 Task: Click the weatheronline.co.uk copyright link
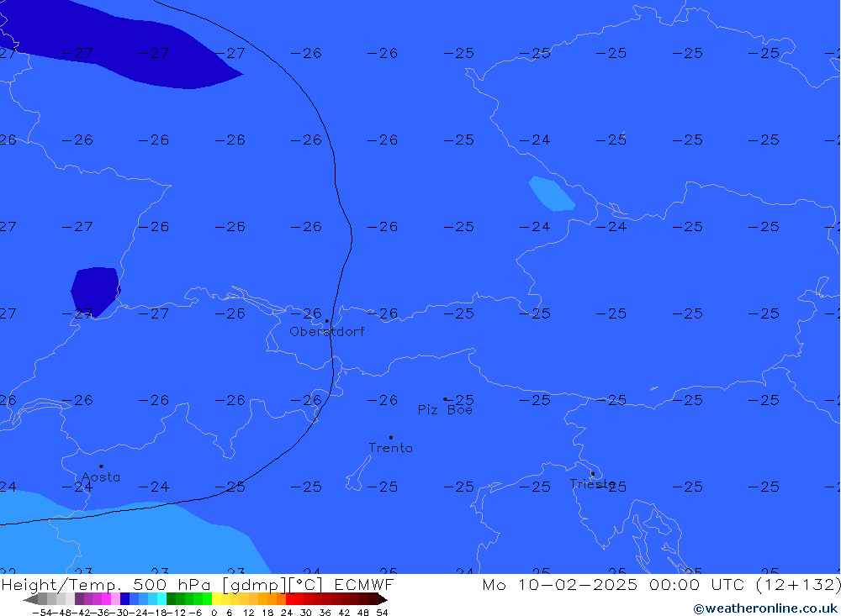(764, 608)
